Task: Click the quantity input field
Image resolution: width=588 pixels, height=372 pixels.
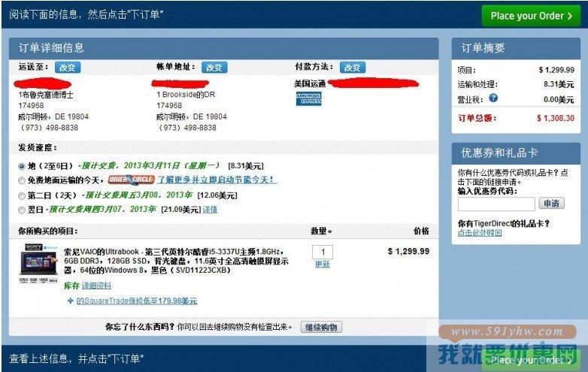Action: coord(323,252)
